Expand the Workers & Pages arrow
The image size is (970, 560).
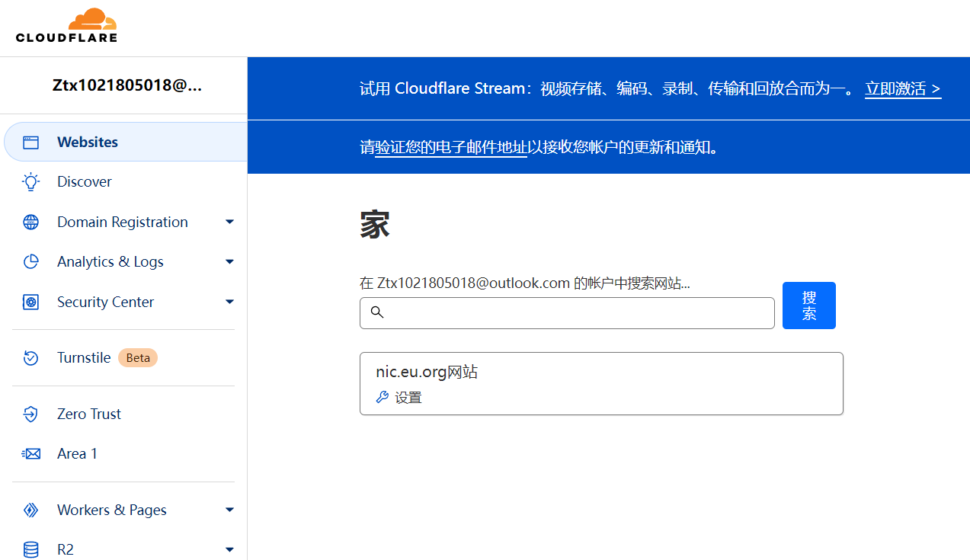point(230,510)
